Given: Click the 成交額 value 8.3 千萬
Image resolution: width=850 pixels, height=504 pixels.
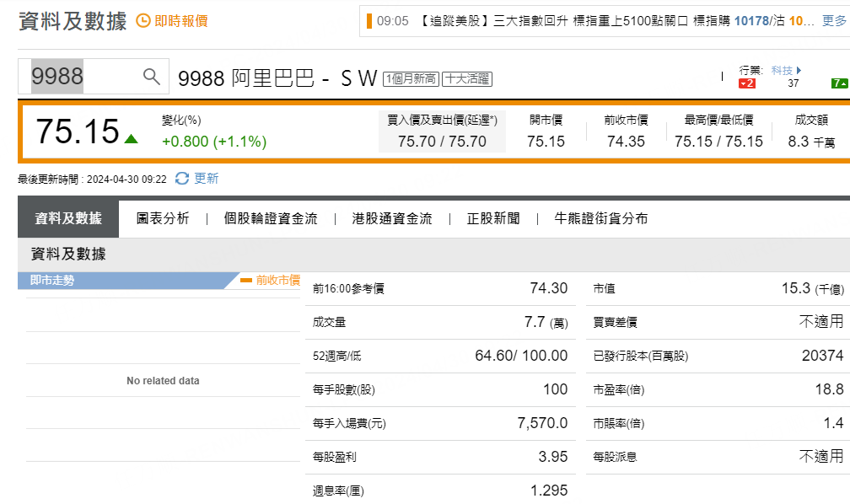Looking at the screenshot, I should click(x=811, y=142).
